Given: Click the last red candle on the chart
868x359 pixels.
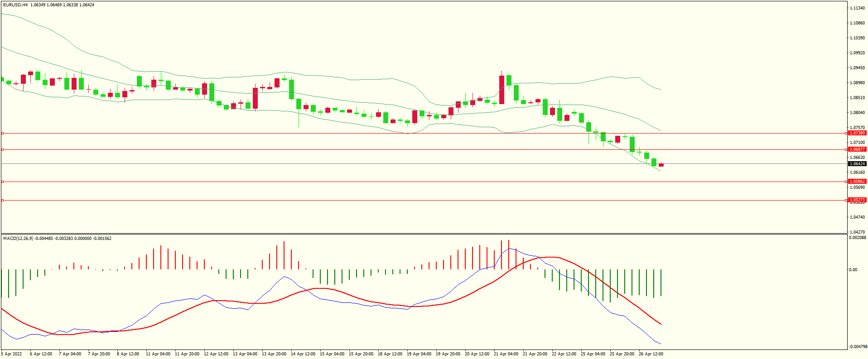Looking at the screenshot, I should tap(661, 165).
